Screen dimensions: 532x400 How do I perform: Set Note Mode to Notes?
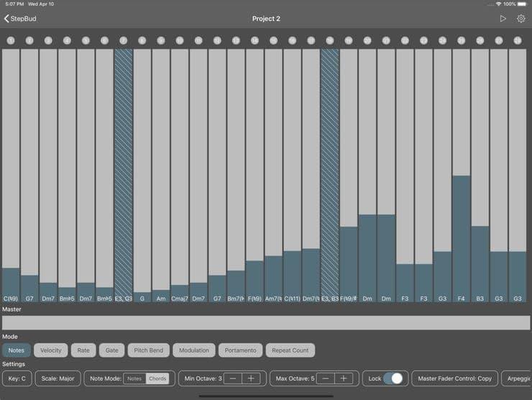pyautogui.click(x=134, y=378)
